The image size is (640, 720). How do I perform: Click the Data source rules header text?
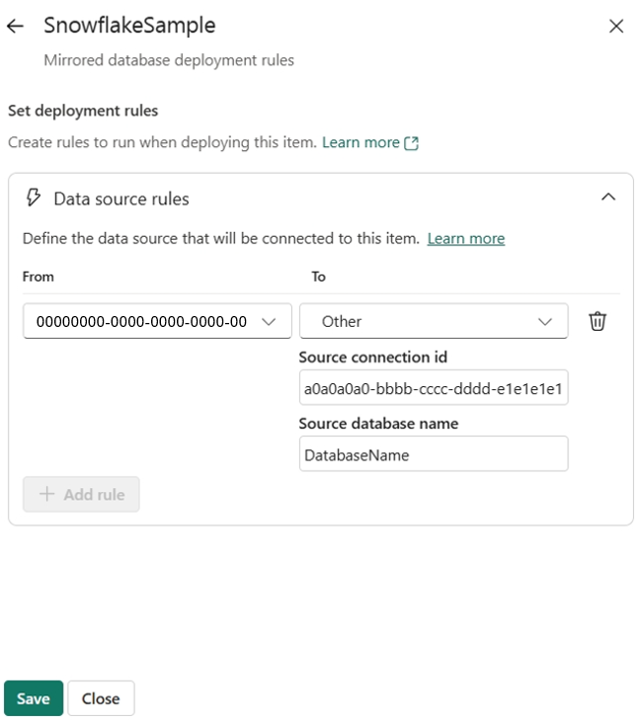[x=121, y=199]
